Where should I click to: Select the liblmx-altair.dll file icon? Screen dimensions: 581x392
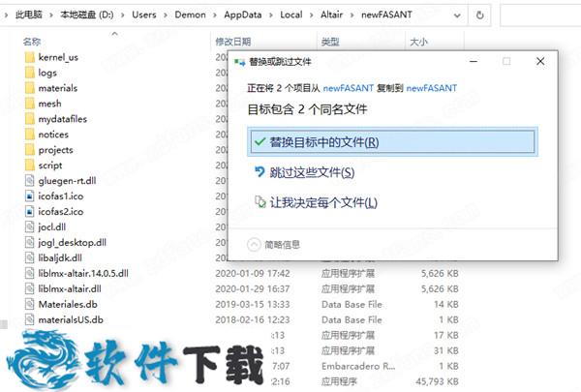point(30,289)
